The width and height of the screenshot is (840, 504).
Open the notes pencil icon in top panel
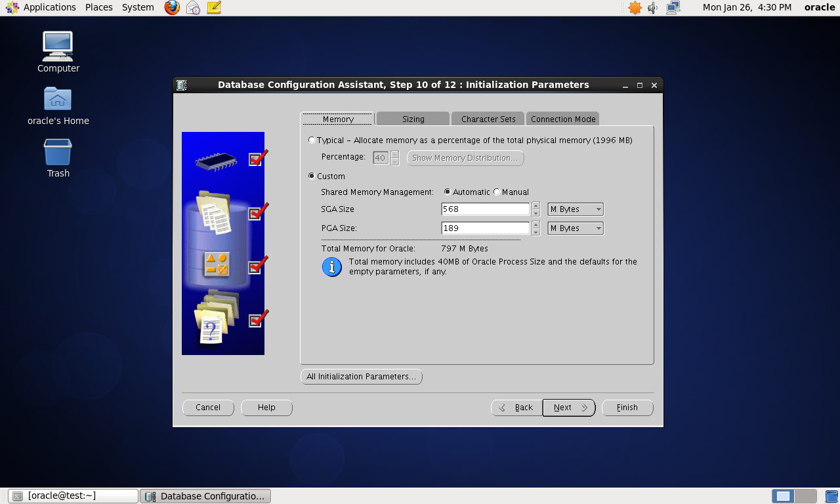coord(214,8)
